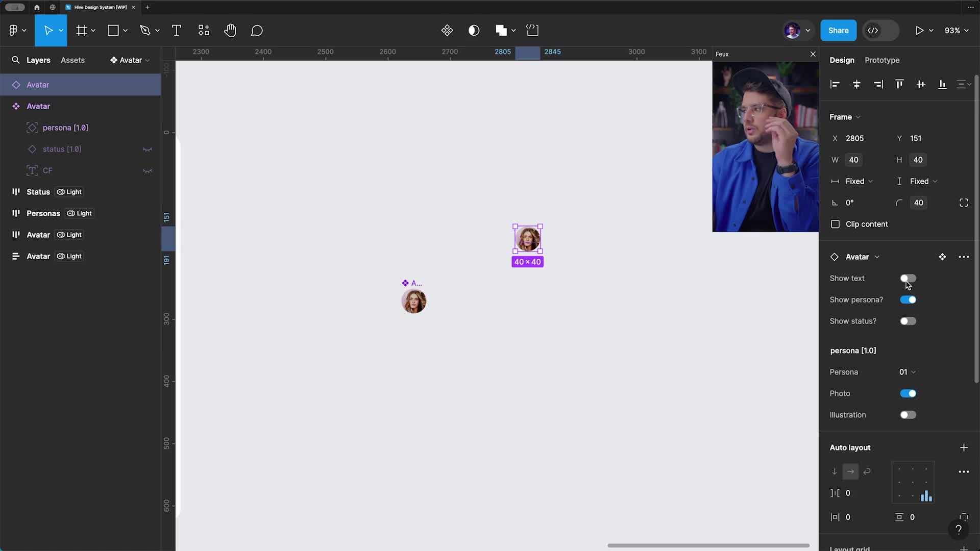Set auto layout direction to vertical

tap(835, 471)
